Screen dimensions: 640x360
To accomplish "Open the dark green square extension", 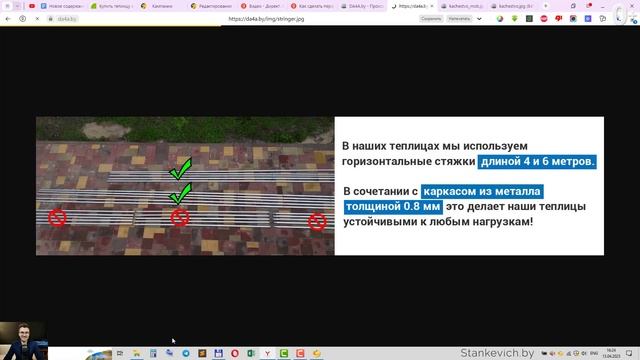I will pyautogui.click(x=529, y=19).
